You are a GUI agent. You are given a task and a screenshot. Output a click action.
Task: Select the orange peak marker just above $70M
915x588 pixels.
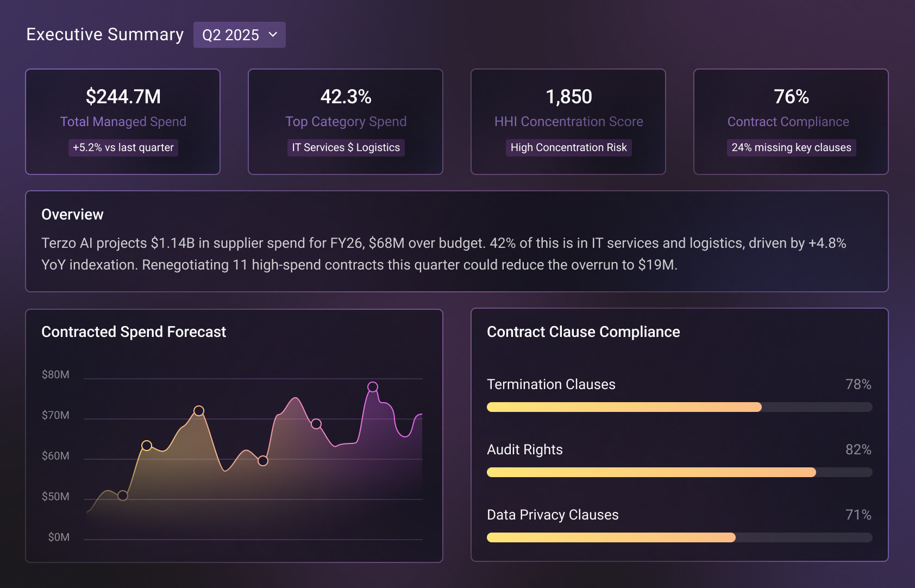click(199, 411)
